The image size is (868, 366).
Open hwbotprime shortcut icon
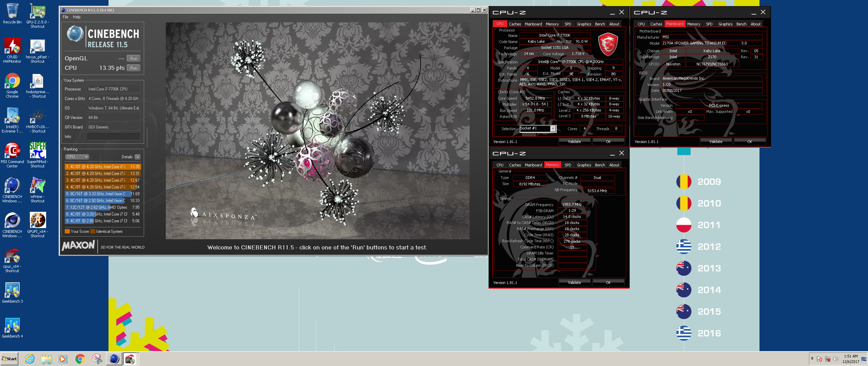pyautogui.click(x=37, y=86)
